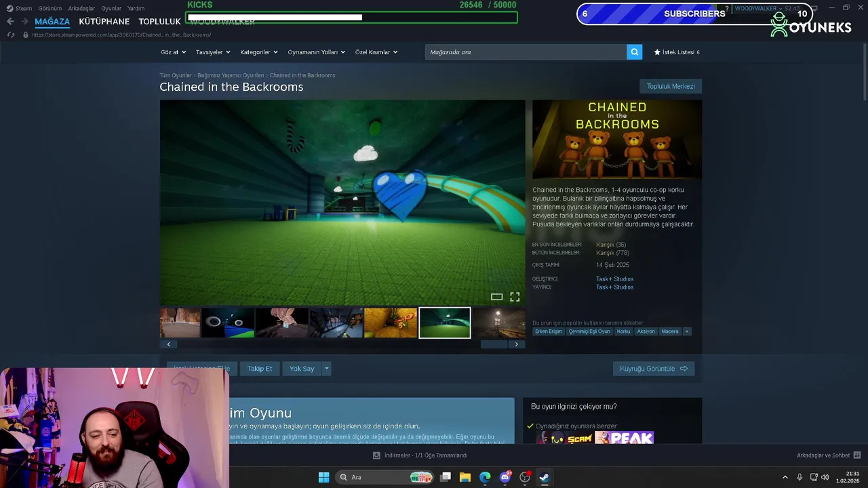Go back with the Steam back arrow
The image size is (868, 488).
pyautogui.click(x=10, y=22)
